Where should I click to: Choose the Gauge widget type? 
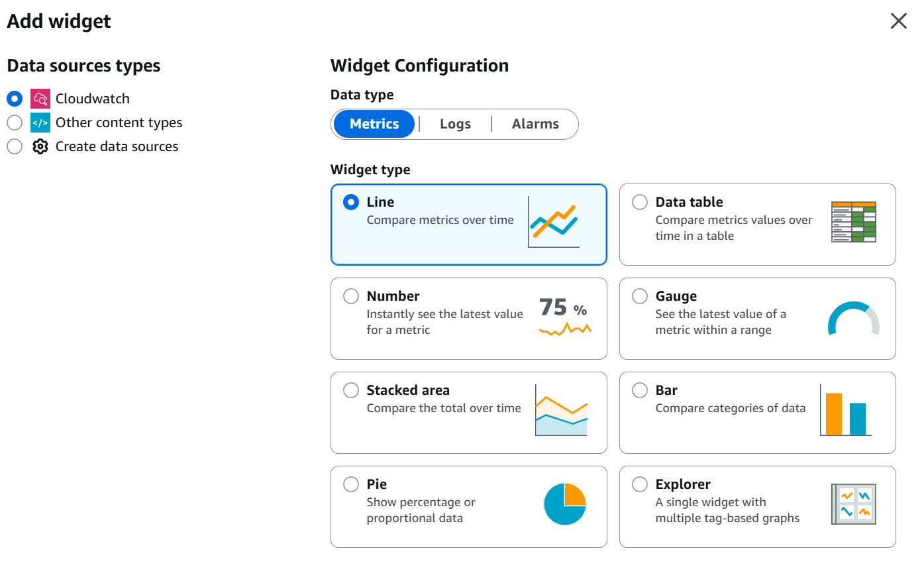[x=640, y=296]
